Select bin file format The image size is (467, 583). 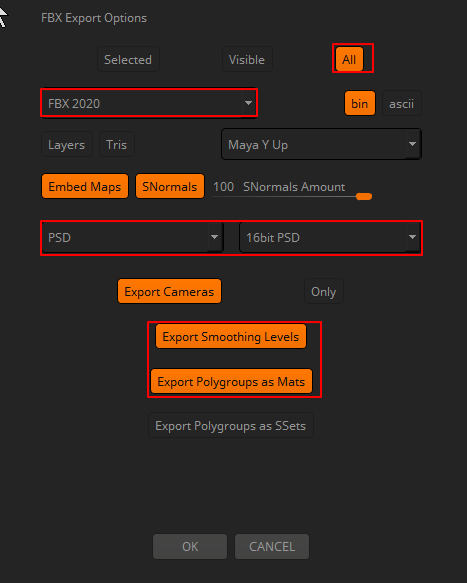[x=360, y=103]
